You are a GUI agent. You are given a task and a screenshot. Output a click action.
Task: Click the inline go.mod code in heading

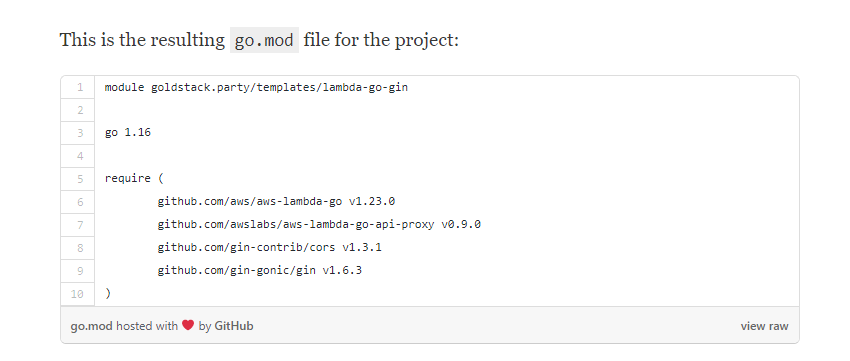(x=265, y=40)
